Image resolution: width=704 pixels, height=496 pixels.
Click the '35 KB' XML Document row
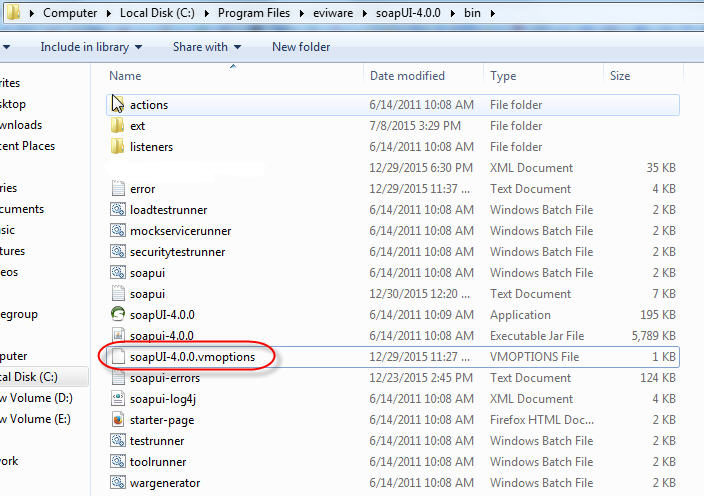(393, 167)
